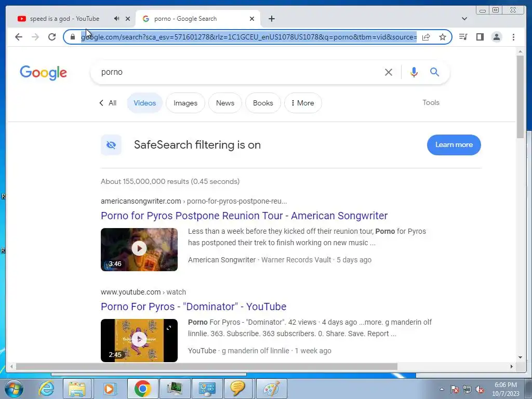Go to Google homepage via logo
Screen dimensions: 532x399
click(x=44, y=73)
